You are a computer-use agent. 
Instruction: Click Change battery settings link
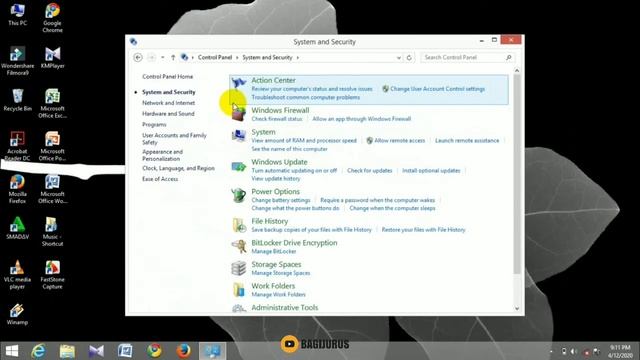pos(281,200)
